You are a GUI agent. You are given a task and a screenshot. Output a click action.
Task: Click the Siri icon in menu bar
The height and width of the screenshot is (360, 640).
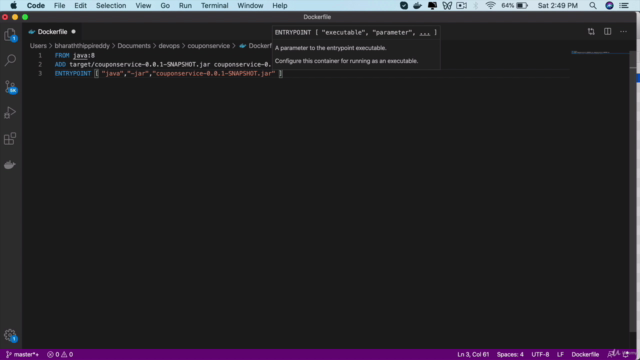[609, 6]
